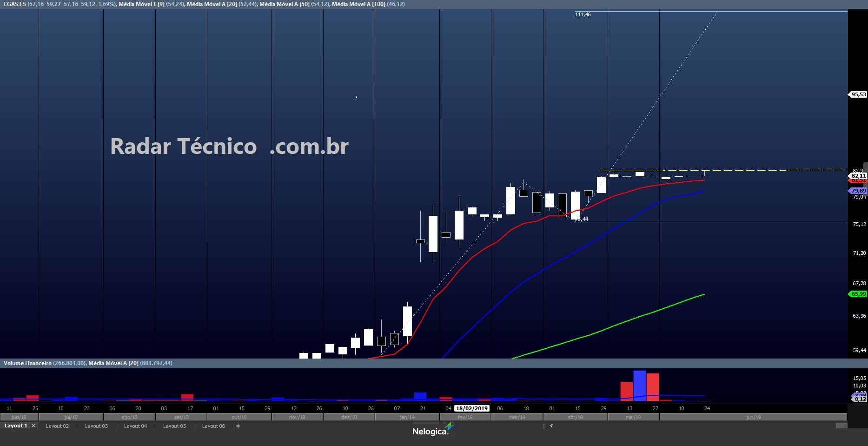Viewport: 868px width, 446px height.
Task: Click the green 65,99 moving average tag
Action: point(858,294)
